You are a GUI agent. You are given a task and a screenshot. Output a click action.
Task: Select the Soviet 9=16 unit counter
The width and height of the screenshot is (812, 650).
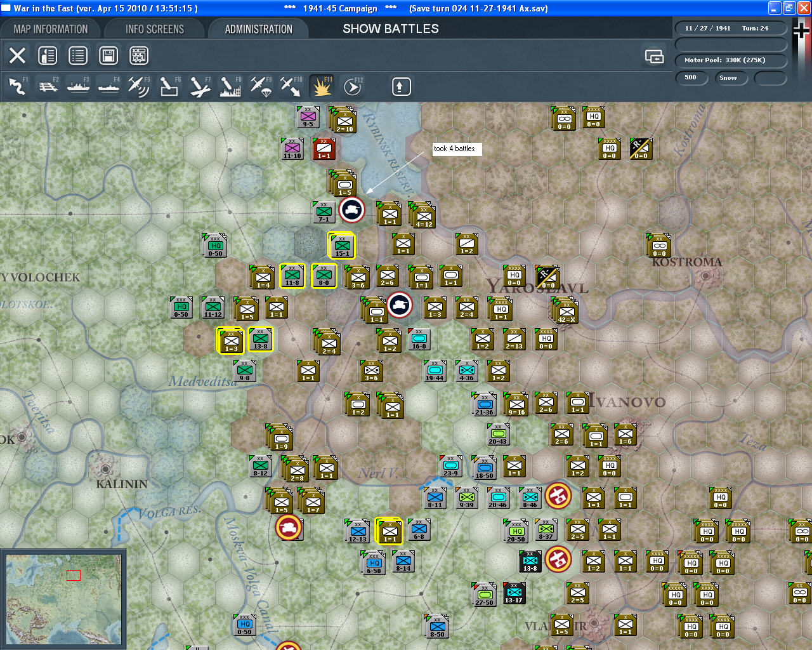[x=516, y=404]
